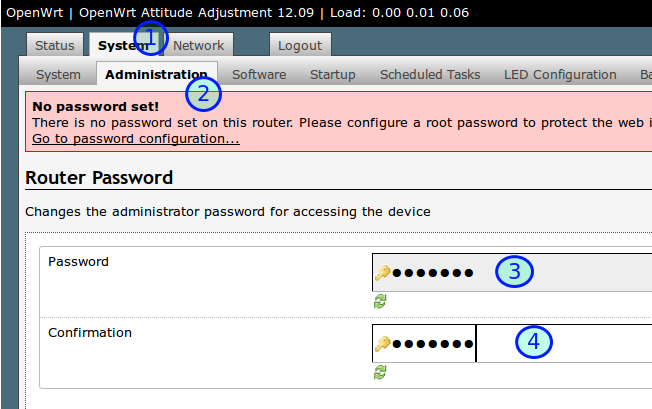Open the Status top-level tab

click(55, 45)
